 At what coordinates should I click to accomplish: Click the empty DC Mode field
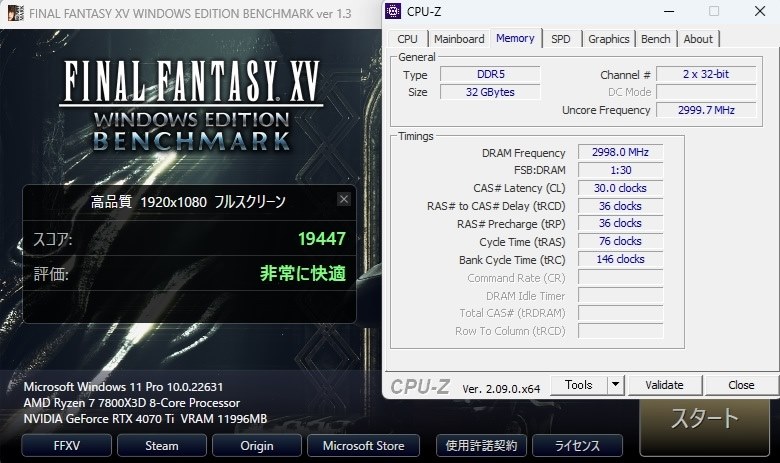click(x=706, y=93)
